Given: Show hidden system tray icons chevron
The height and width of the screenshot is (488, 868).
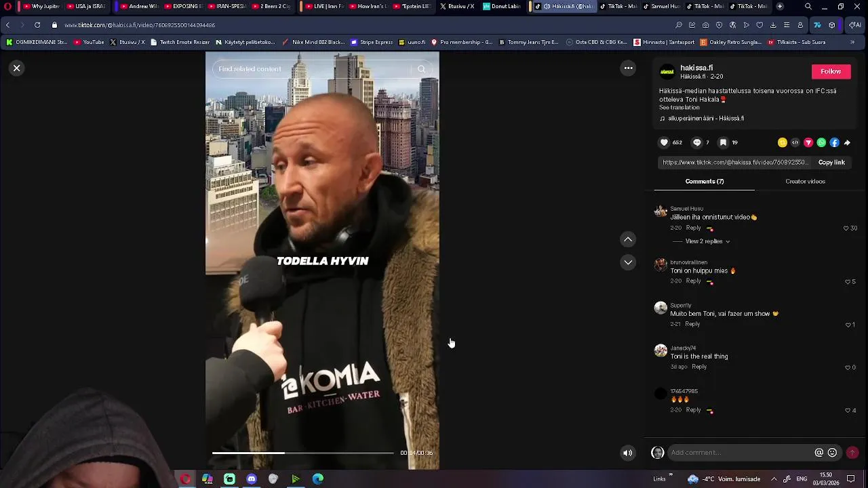Looking at the screenshot, I should [774, 479].
